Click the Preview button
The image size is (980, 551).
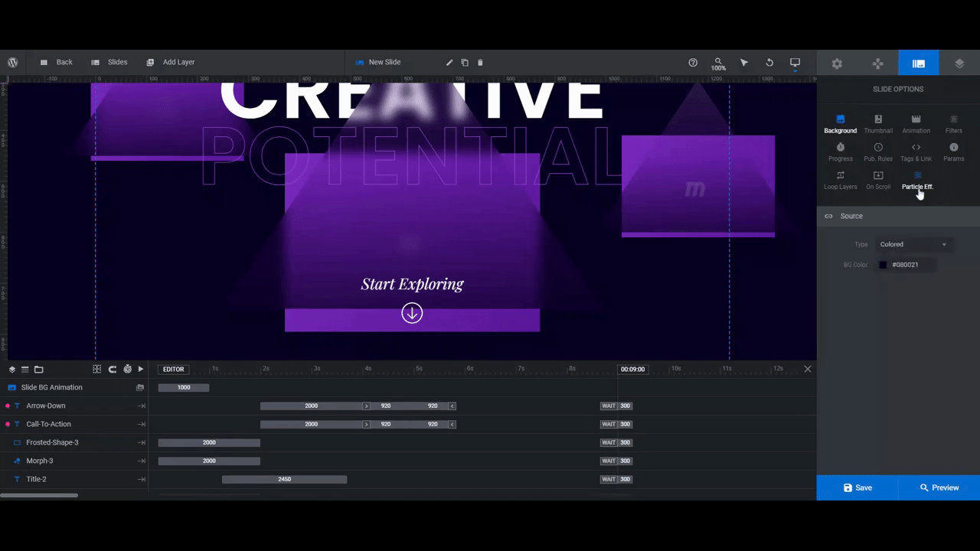coord(939,487)
